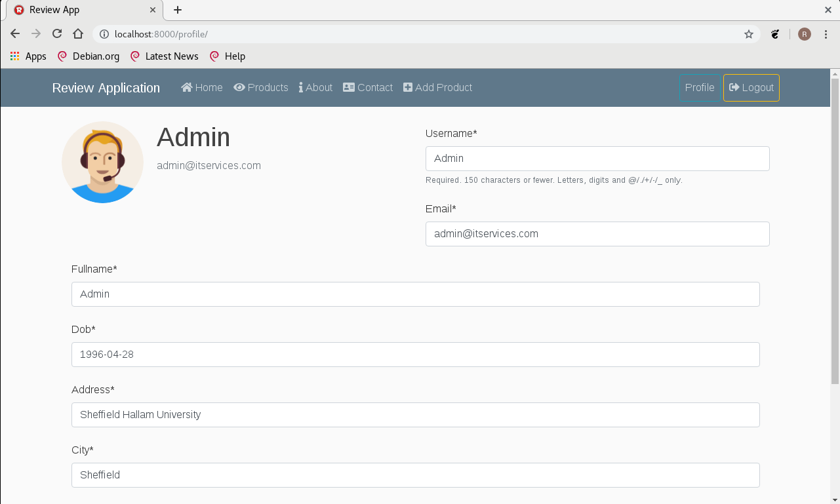
Task: Click the About info icon
Action: 301,88
